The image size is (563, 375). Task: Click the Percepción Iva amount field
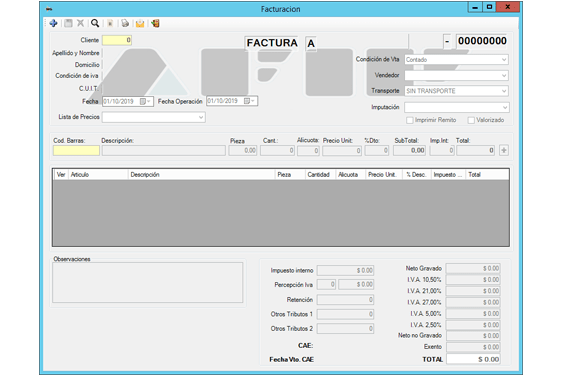356,284
